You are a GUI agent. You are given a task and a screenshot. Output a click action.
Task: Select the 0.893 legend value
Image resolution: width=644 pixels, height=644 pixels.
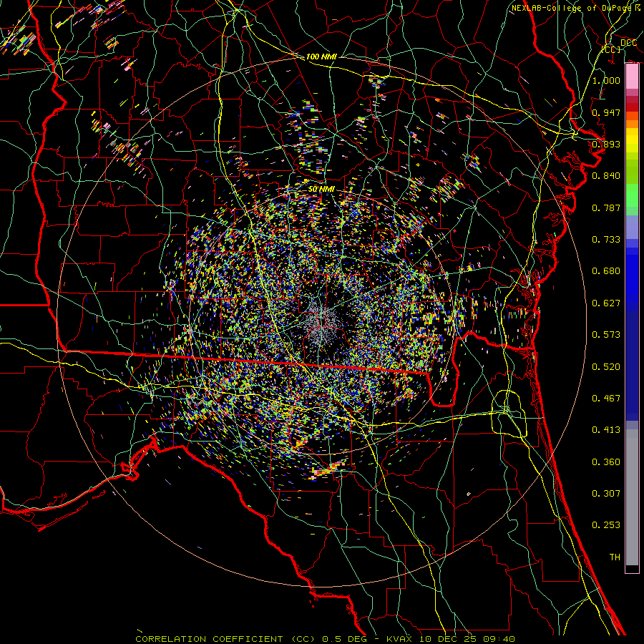606,144
